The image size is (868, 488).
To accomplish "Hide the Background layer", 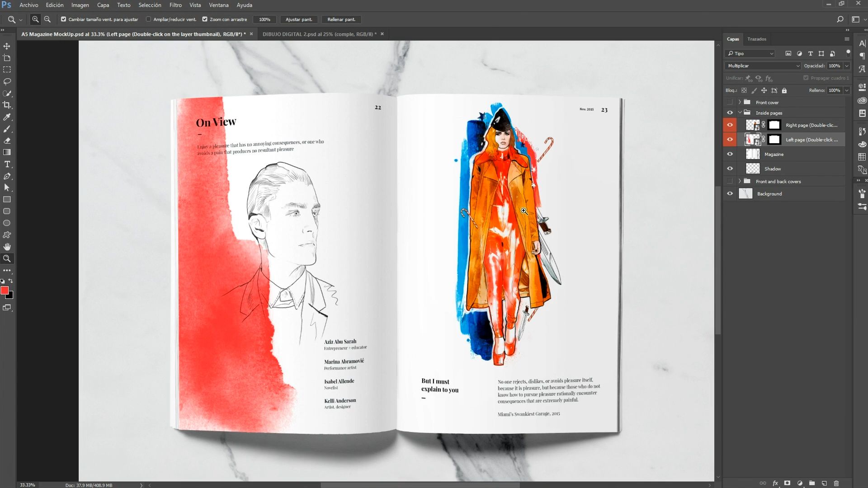I will [x=730, y=193].
